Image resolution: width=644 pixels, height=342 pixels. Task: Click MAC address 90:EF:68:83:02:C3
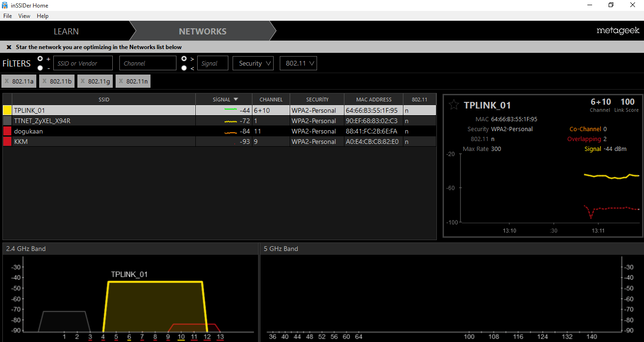(372, 121)
